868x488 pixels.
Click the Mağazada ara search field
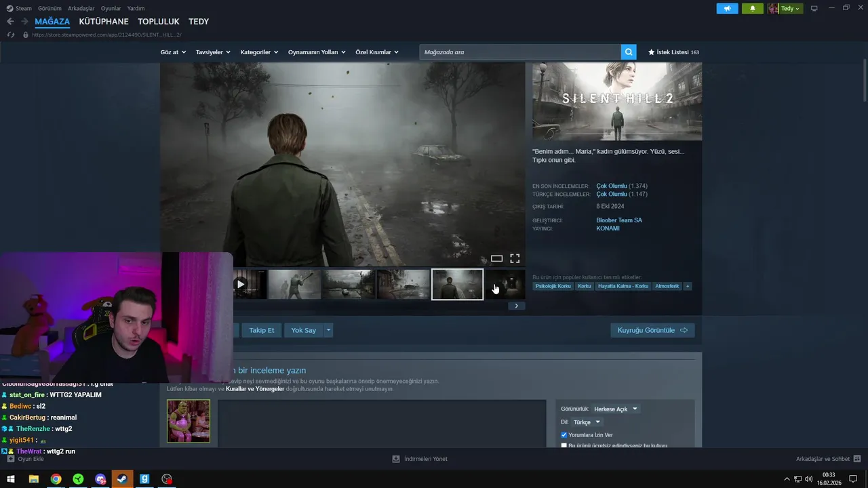point(520,52)
